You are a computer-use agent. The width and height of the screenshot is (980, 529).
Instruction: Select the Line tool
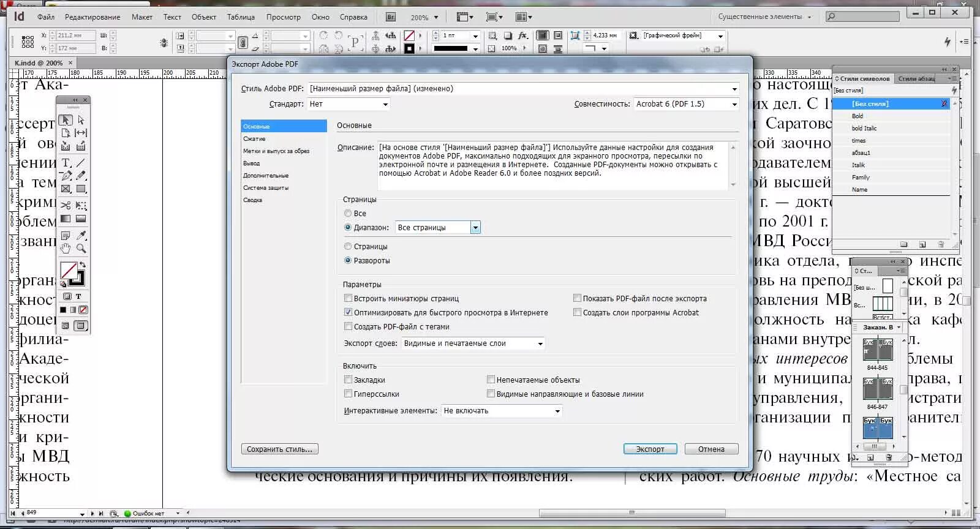click(81, 162)
